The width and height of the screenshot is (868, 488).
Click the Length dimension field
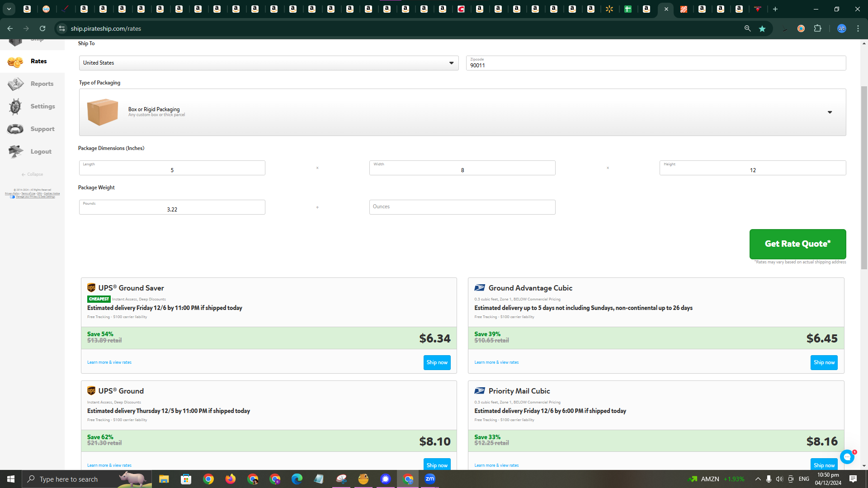pyautogui.click(x=172, y=168)
